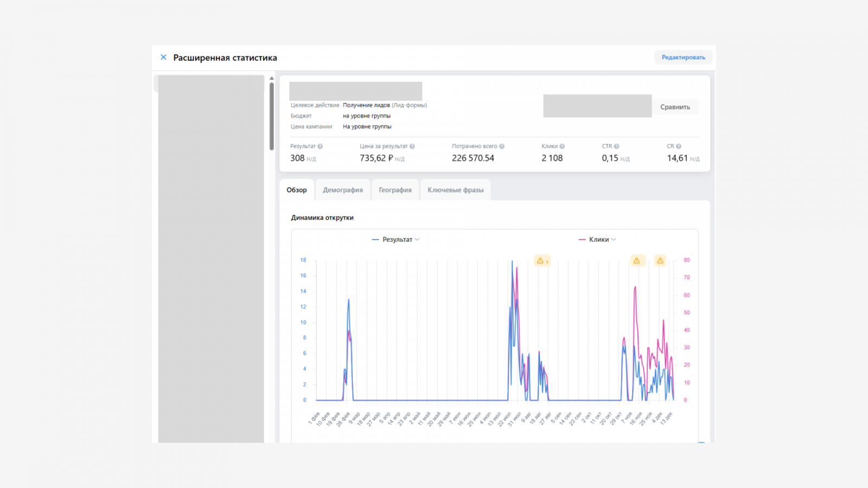
Task: Click the vertical scrollbar beside sidebar
Action: click(x=272, y=117)
